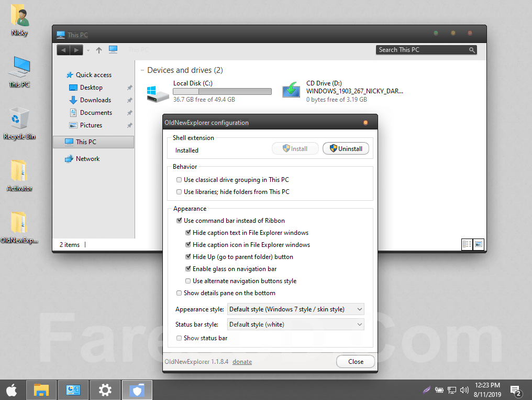Open the Status bar style dropdown

pyautogui.click(x=295, y=325)
